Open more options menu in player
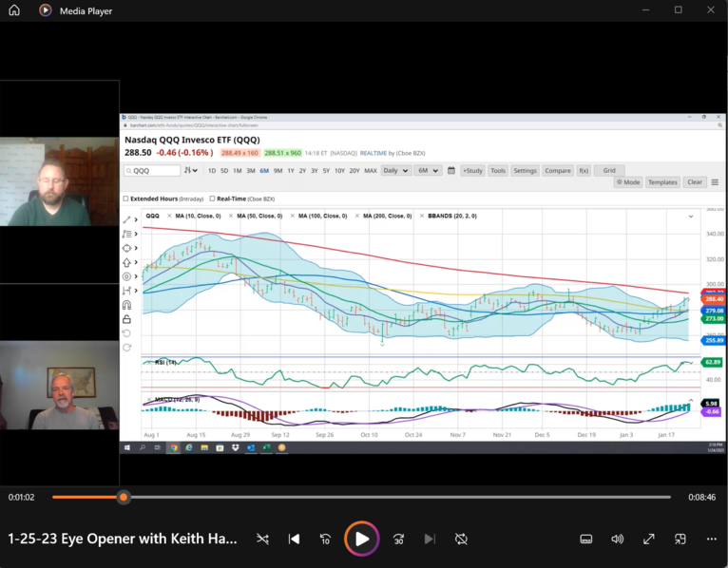Image resolution: width=728 pixels, height=568 pixels. pos(711,539)
